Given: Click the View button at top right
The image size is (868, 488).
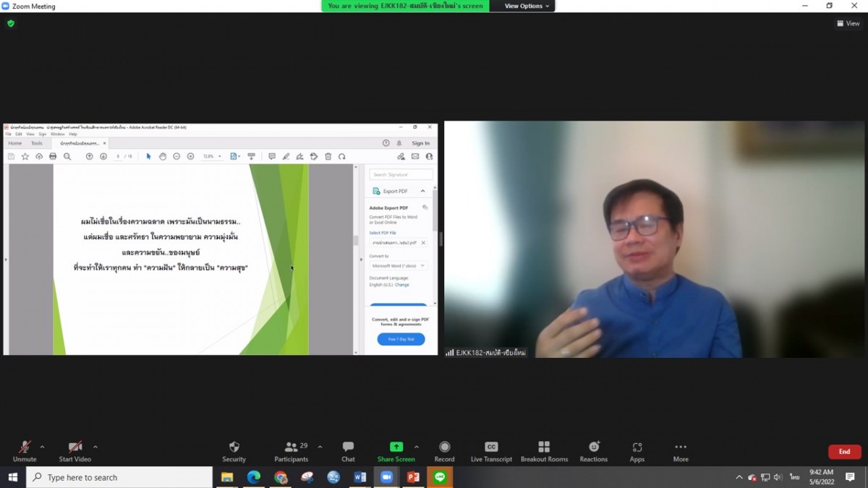Looking at the screenshot, I should click(848, 23).
